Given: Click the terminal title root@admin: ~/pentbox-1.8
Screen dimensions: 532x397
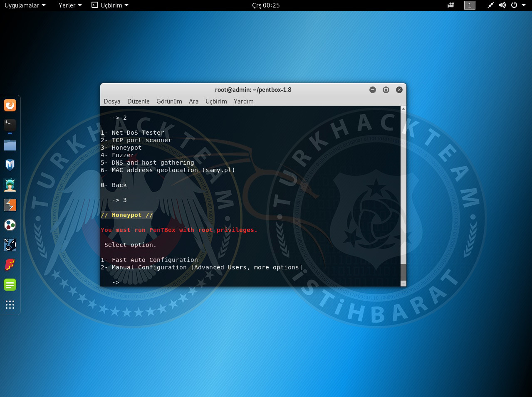Looking at the screenshot, I should pos(253,90).
